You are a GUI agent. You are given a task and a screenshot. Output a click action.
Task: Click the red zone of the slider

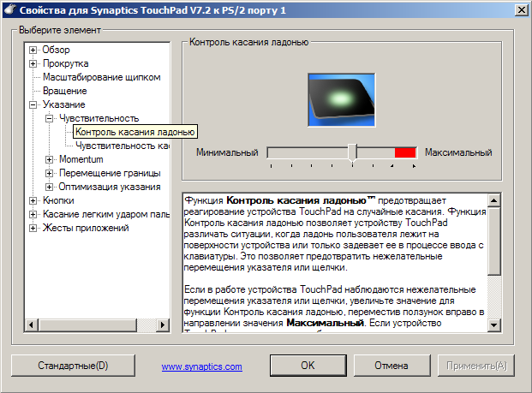(x=405, y=152)
